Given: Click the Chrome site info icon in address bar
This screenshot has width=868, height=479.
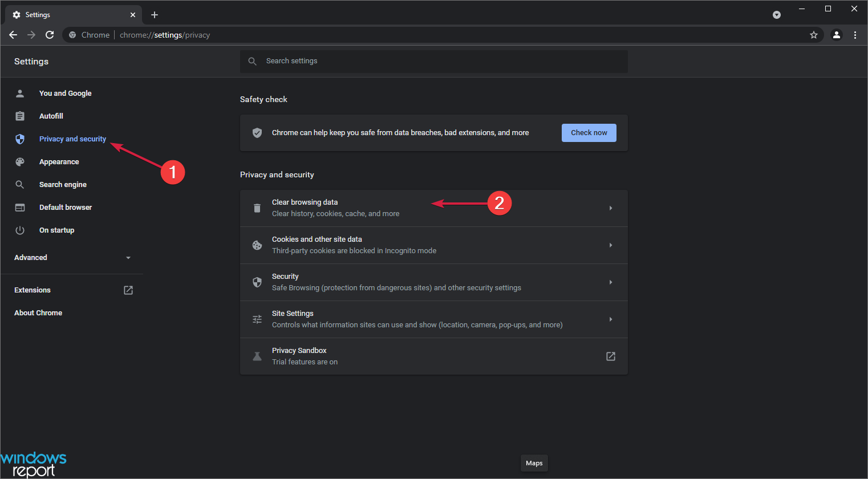Looking at the screenshot, I should 72,35.
